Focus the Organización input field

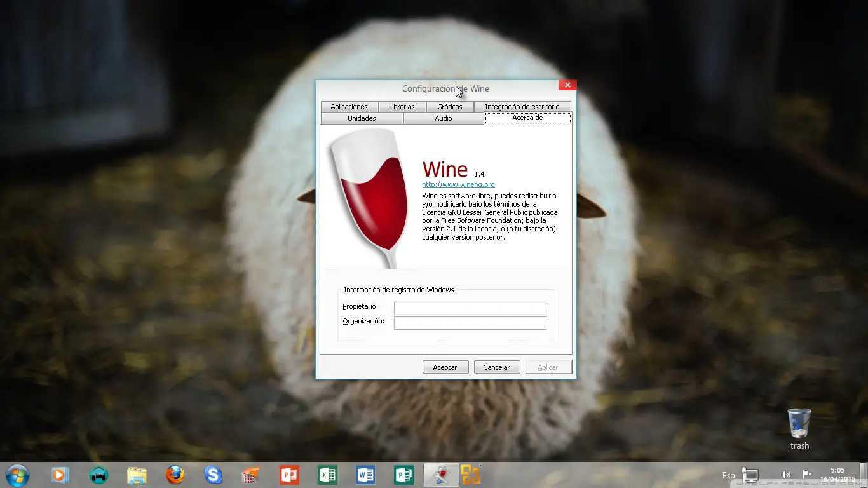(x=470, y=323)
